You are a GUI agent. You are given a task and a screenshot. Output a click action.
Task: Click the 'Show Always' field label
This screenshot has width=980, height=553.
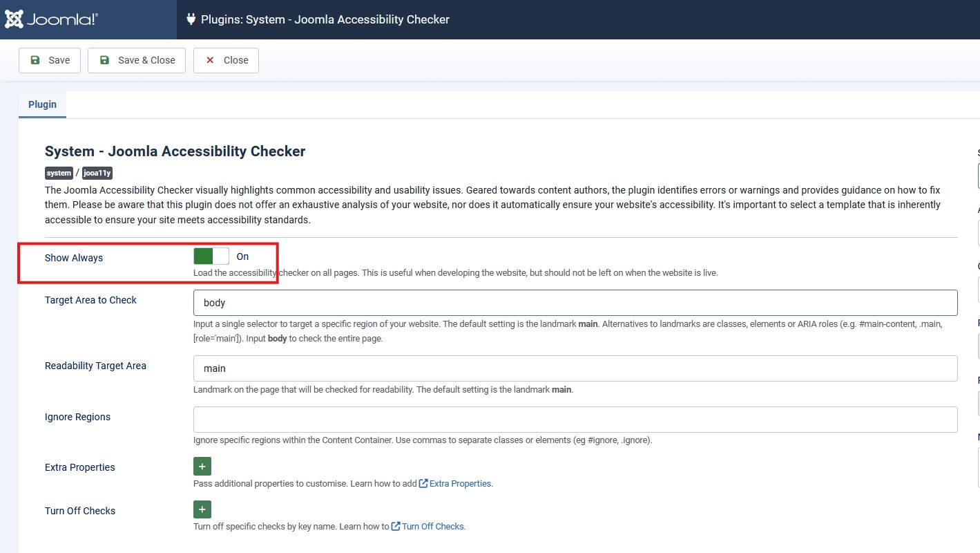coord(74,258)
